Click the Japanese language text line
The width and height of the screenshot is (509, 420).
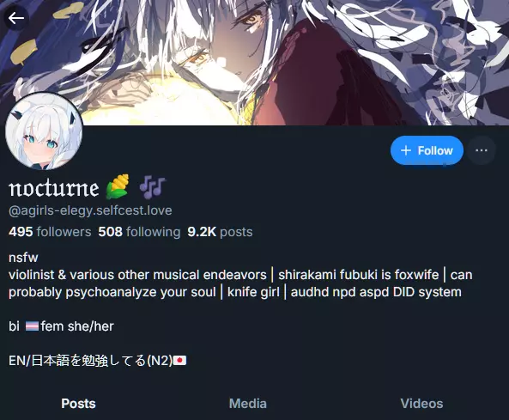pyautogui.click(x=97, y=360)
